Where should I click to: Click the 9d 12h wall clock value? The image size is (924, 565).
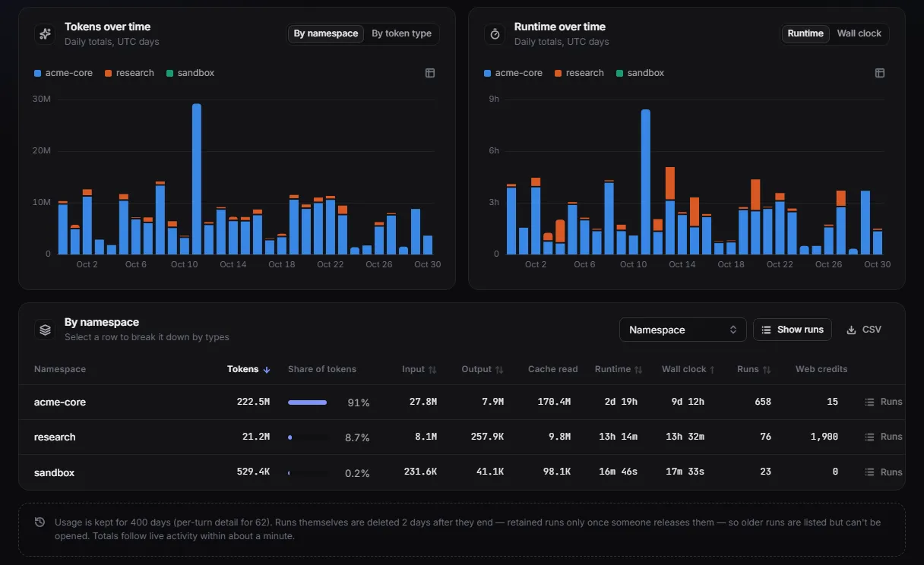click(687, 402)
